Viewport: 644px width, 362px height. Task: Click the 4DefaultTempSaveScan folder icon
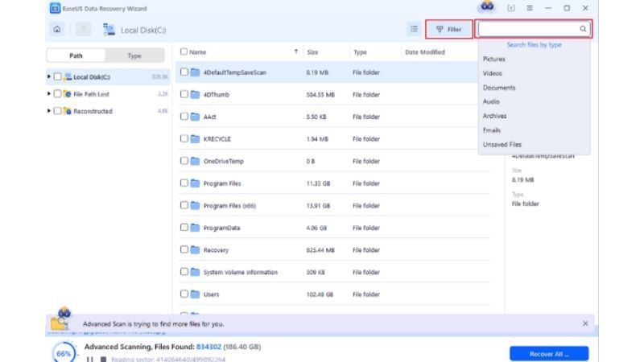[x=195, y=72]
